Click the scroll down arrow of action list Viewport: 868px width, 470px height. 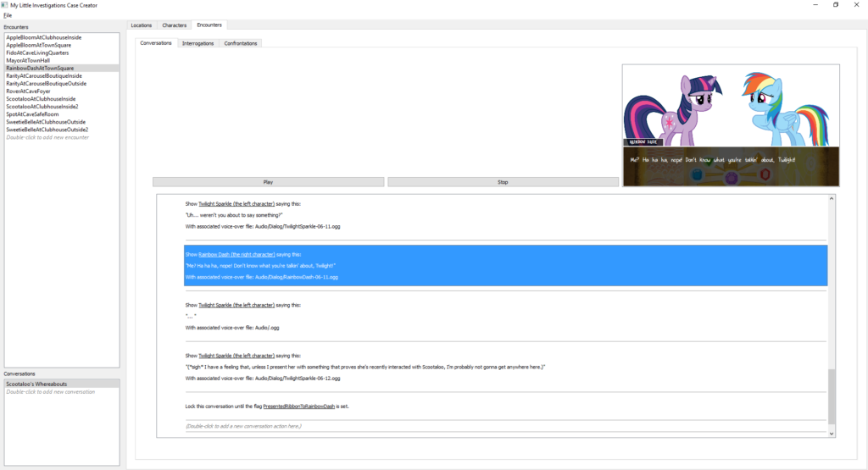(832, 434)
